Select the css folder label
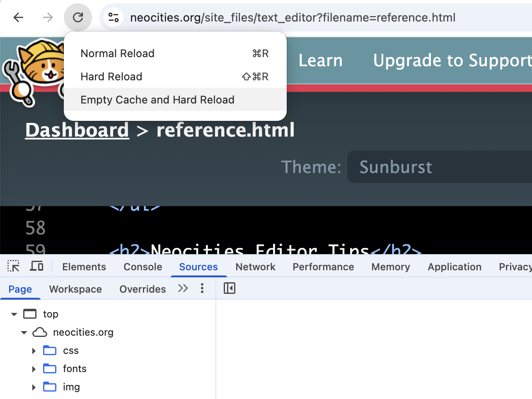This screenshot has width=532, height=399. coord(71,351)
